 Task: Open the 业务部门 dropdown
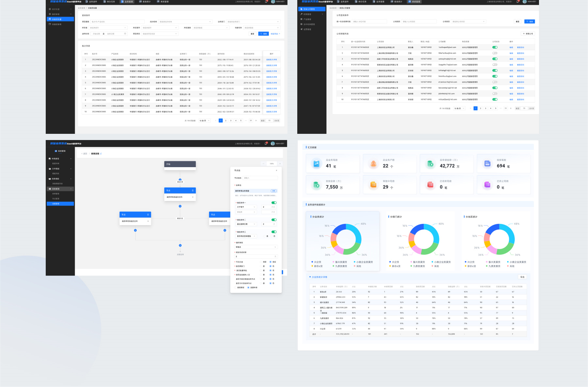coord(253,22)
